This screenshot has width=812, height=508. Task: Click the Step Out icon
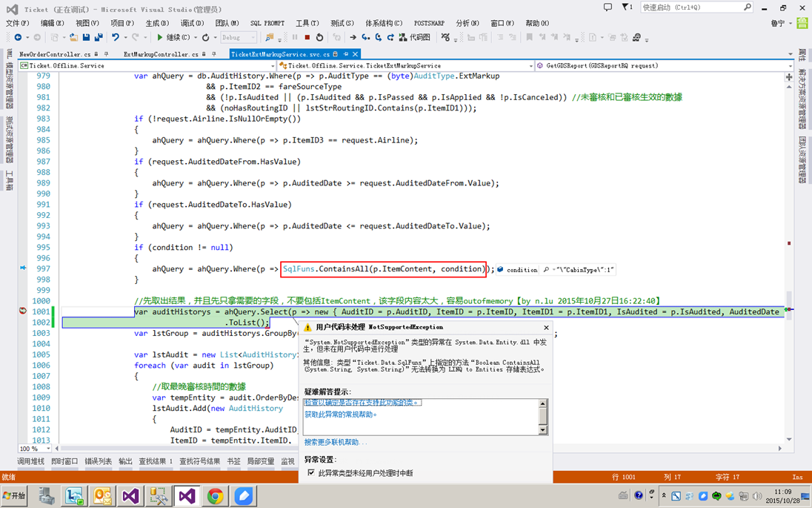(390, 37)
